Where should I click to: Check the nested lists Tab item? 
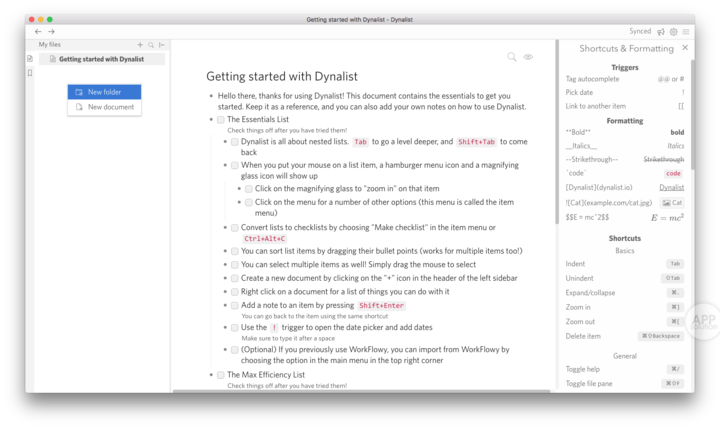point(235,142)
